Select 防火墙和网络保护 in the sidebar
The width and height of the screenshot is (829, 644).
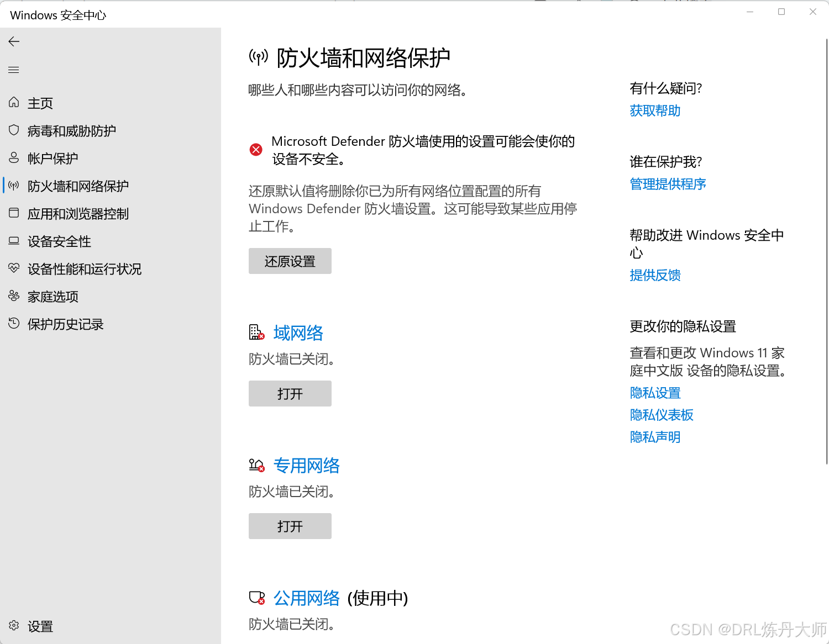(x=78, y=186)
